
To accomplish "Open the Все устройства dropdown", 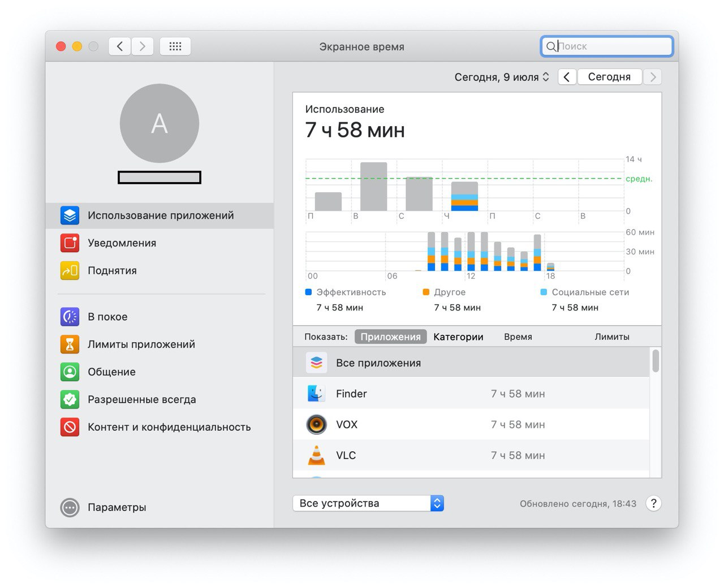I will 368,503.
